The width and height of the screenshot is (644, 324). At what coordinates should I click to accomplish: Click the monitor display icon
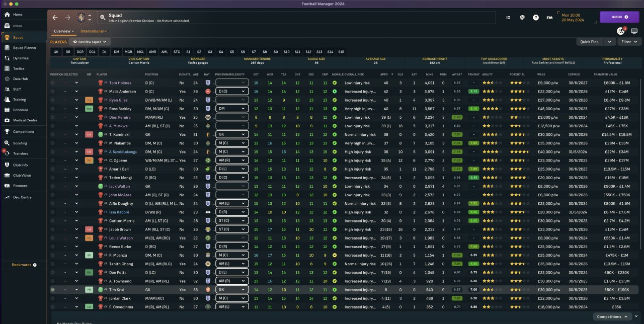click(x=634, y=31)
